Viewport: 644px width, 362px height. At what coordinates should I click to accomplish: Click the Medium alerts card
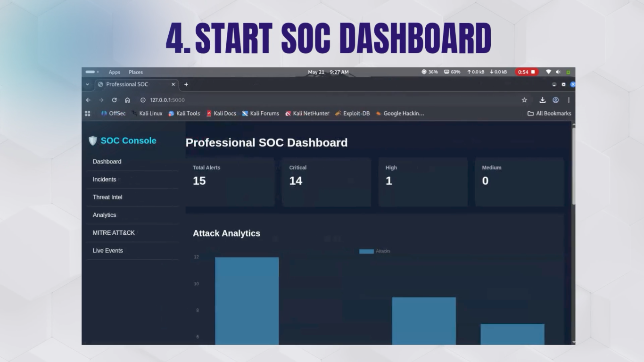coord(519,182)
